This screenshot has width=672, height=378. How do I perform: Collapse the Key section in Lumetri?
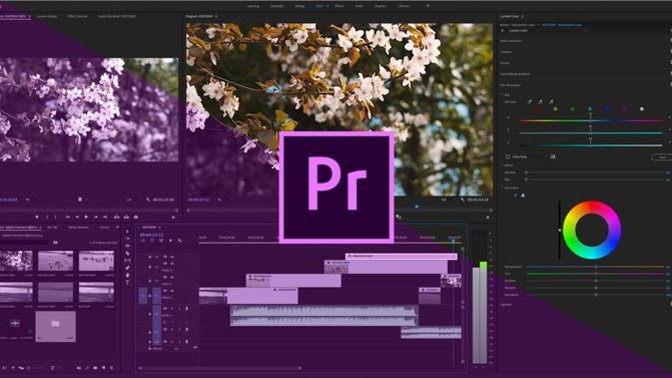point(503,95)
